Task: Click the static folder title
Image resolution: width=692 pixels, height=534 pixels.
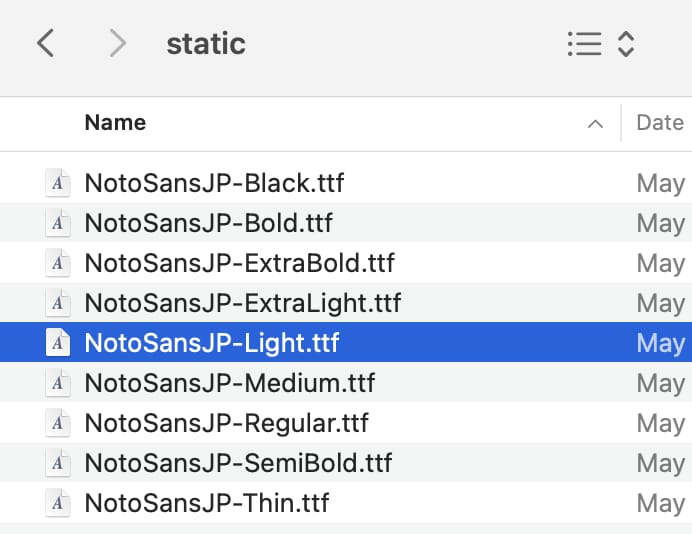Action: 205,44
